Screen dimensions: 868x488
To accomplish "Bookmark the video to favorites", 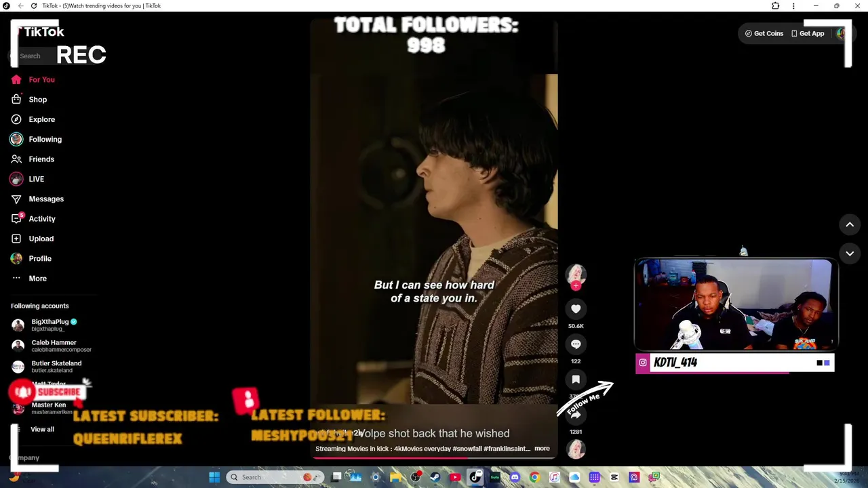I will [576, 380].
